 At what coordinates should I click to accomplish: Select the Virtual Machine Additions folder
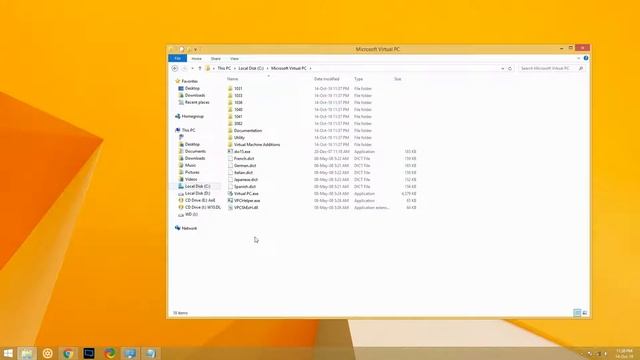pyautogui.click(x=257, y=144)
